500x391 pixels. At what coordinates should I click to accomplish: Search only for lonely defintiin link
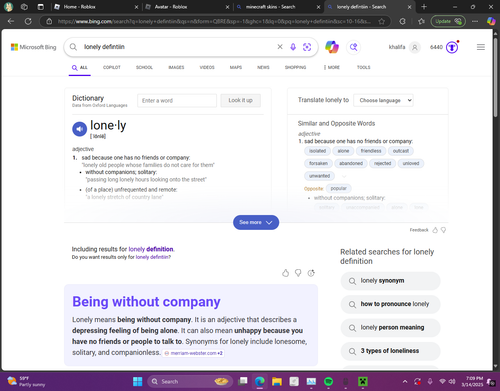tap(152, 257)
